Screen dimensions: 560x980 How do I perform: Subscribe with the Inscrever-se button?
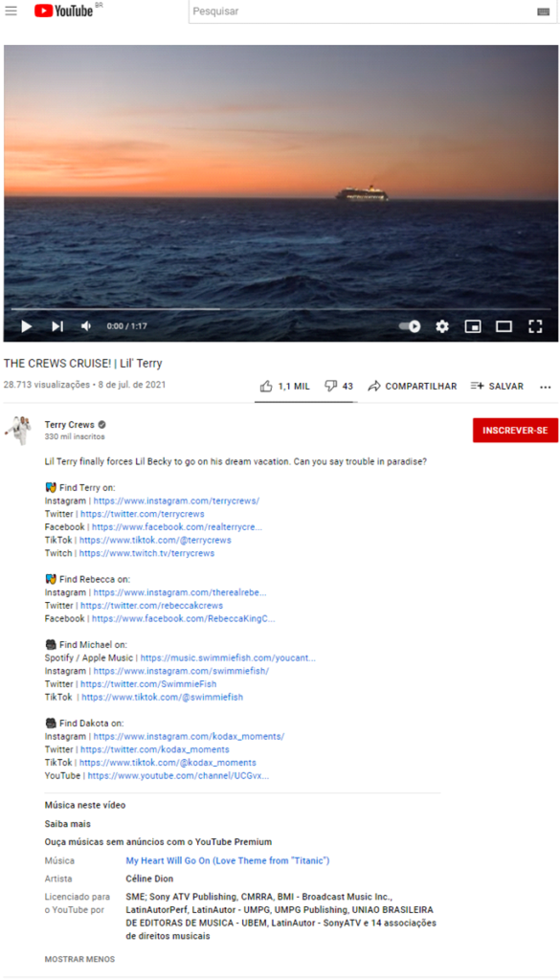coord(515,431)
